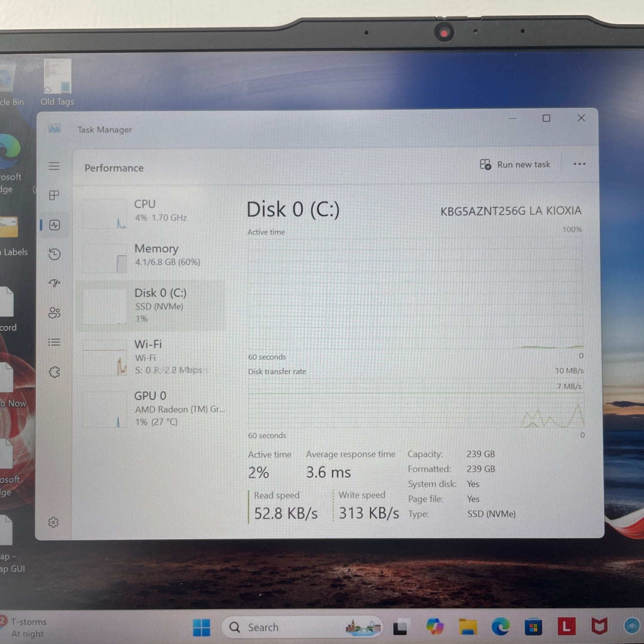Click the Performance page title
The height and width of the screenshot is (644, 644).
[114, 168]
